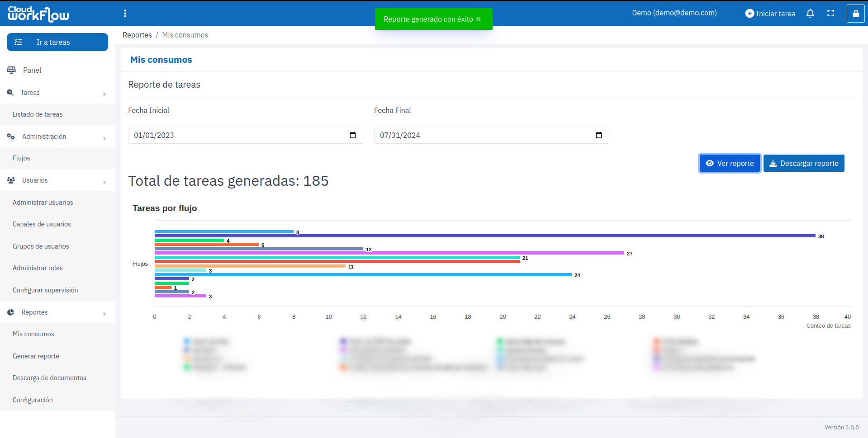Click the lock icon in header

click(x=855, y=14)
